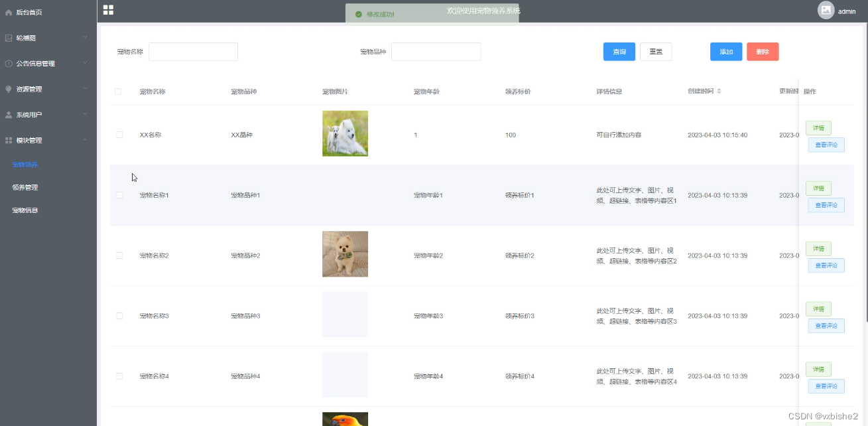Click the timestamp 2023-04-03 10:15:40
868x426 pixels.
click(717, 135)
